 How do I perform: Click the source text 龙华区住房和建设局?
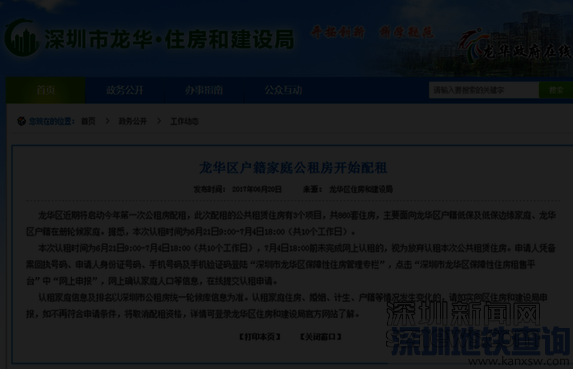click(361, 189)
